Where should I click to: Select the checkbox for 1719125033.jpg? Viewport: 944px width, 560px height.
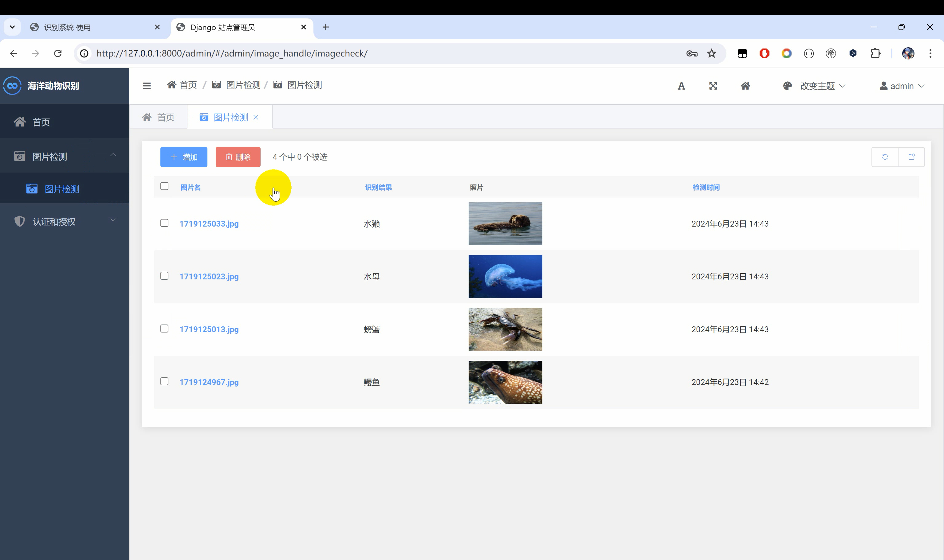(x=165, y=223)
